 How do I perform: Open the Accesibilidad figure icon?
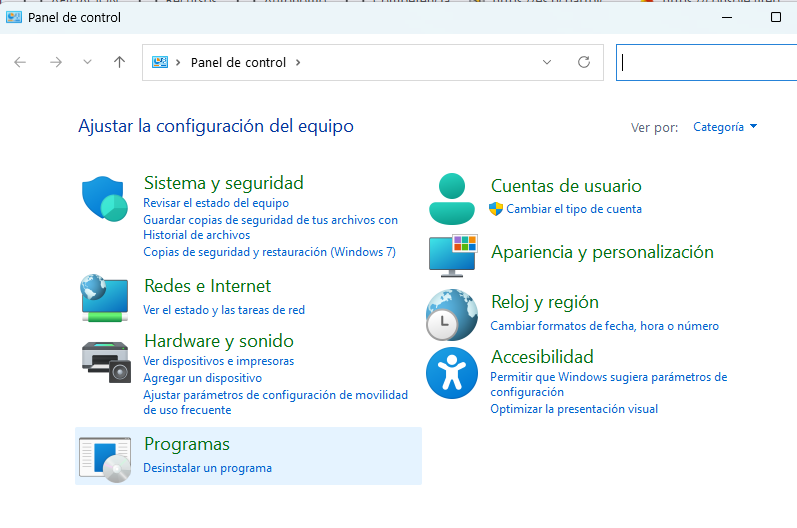[451, 373]
